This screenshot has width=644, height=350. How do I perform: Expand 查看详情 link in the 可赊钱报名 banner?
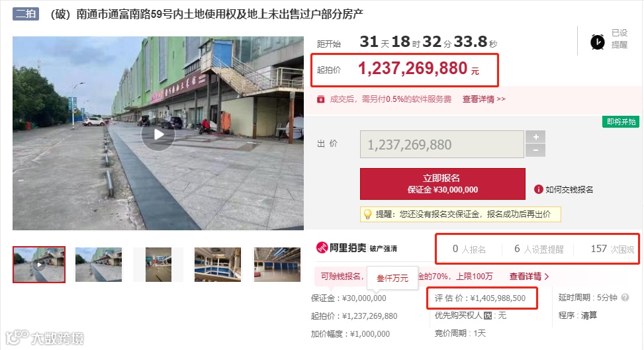(529, 277)
